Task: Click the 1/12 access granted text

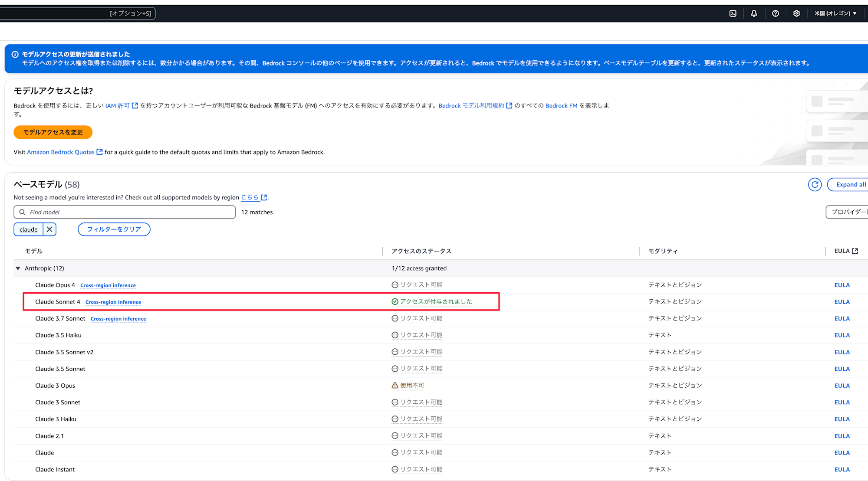Action: [419, 268]
